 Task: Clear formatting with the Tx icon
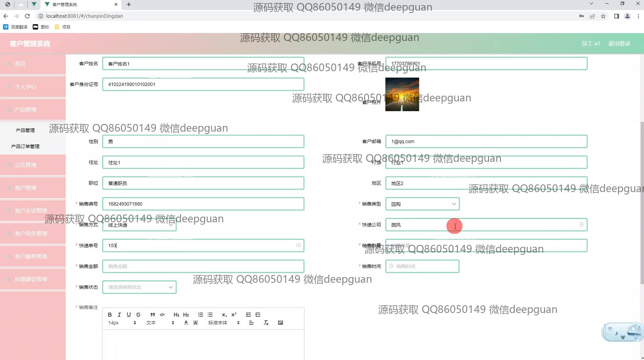pyautogui.click(x=266, y=323)
